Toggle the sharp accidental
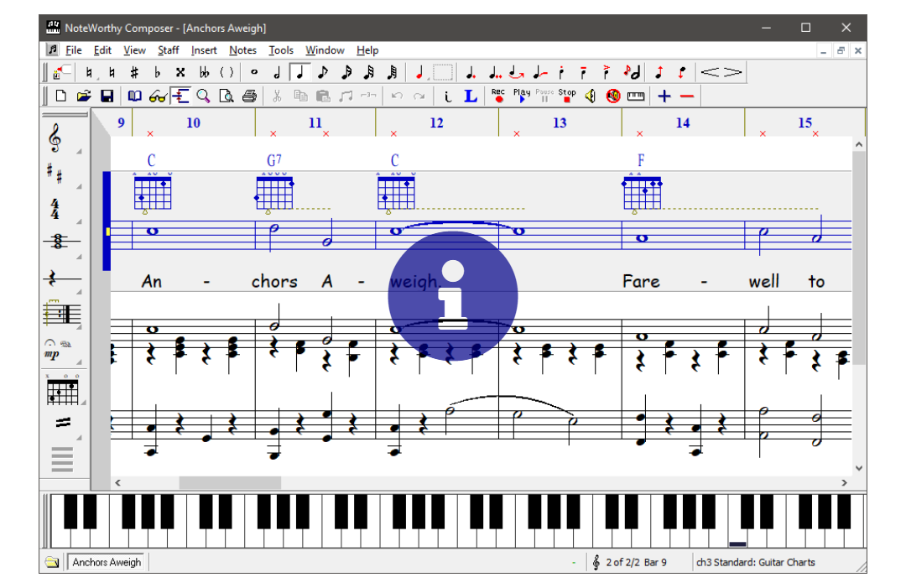The image size is (906, 588). point(134,72)
